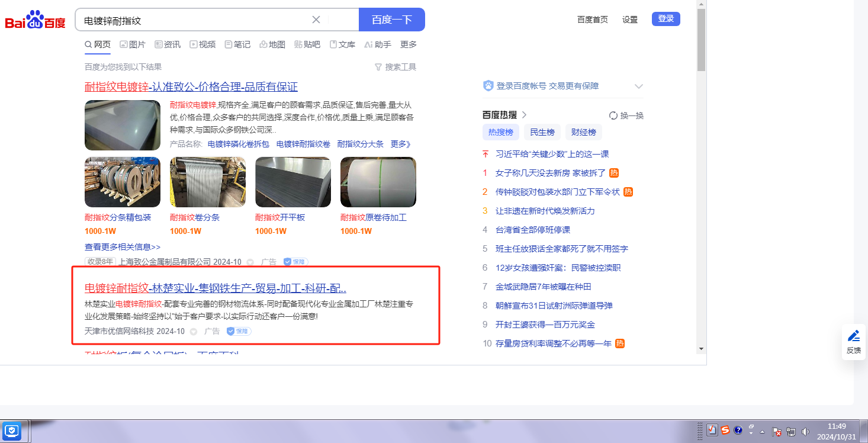Viewport: 868px width, 443px height.
Task: Switch to the 民生榜 ranking tab
Action: tap(542, 132)
